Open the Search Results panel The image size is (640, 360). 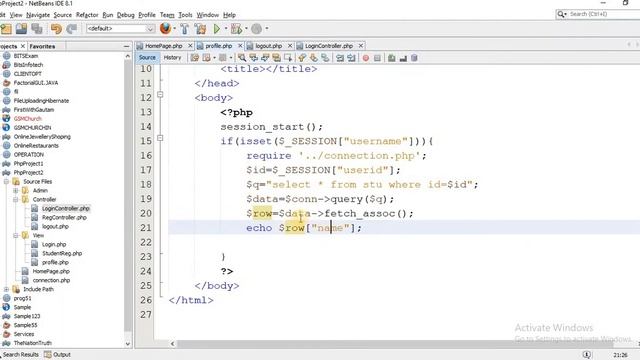point(20,354)
